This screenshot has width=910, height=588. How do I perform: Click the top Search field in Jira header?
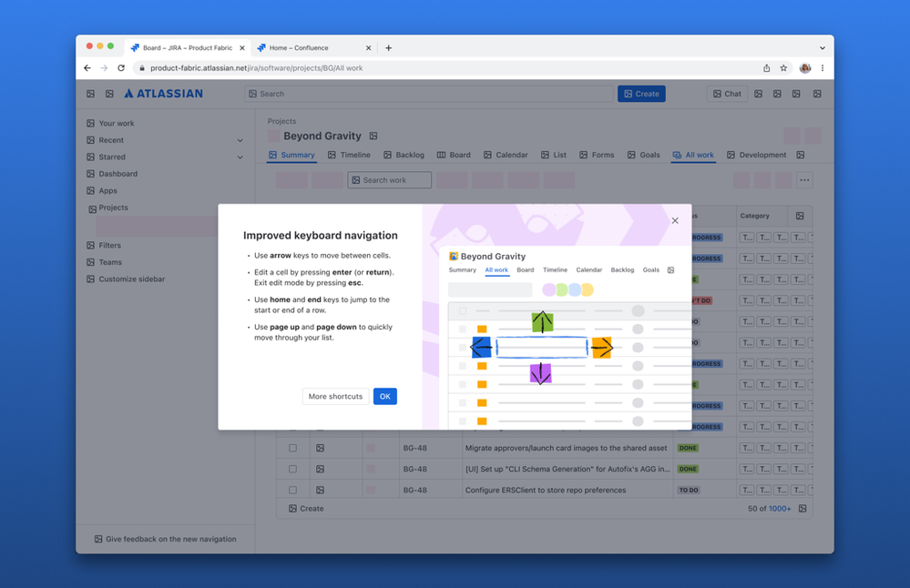pyautogui.click(x=429, y=94)
